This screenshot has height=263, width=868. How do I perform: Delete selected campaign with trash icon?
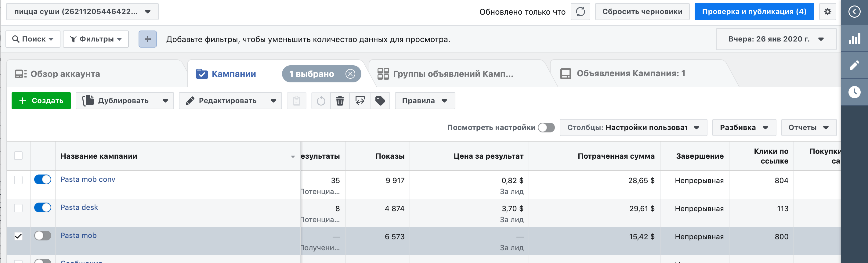(x=340, y=101)
